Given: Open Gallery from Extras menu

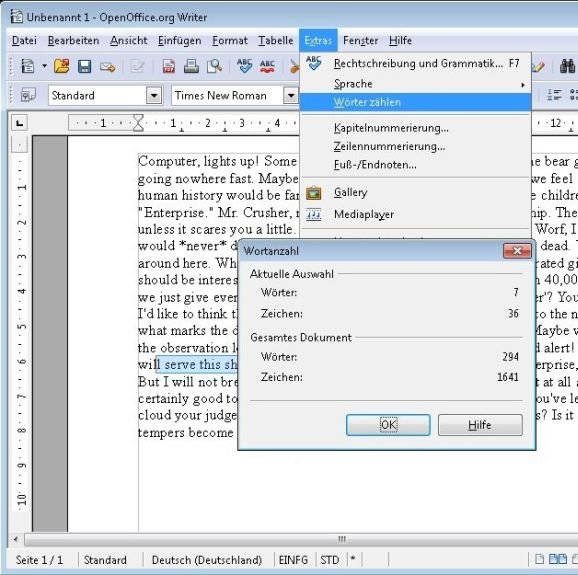Looking at the screenshot, I should click(x=415, y=192).
